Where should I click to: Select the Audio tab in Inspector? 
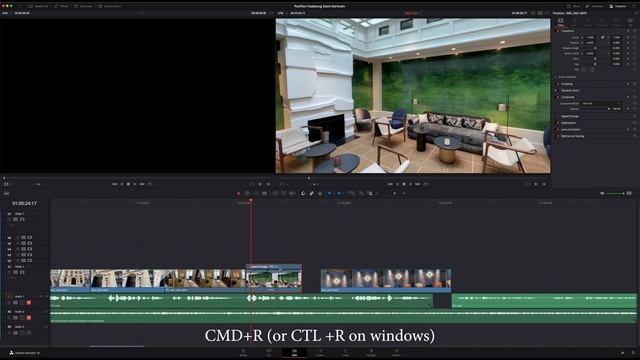pos(574,22)
